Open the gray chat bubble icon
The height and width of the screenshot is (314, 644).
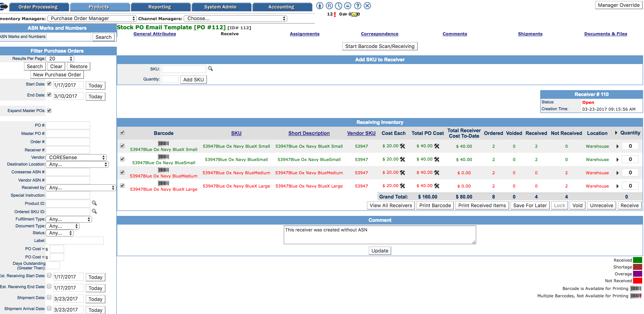[x=345, y=14]
